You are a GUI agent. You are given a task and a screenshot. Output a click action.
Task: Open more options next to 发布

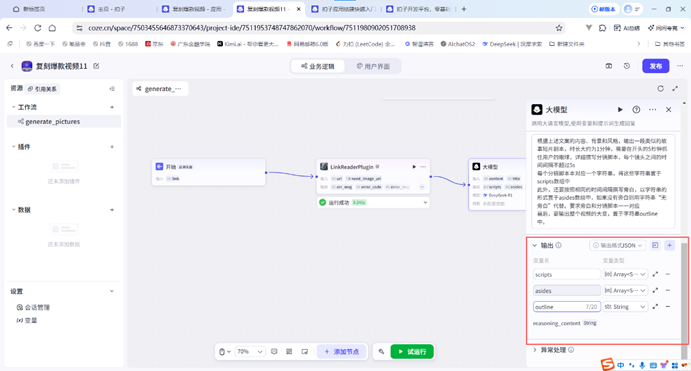[680, 66]
